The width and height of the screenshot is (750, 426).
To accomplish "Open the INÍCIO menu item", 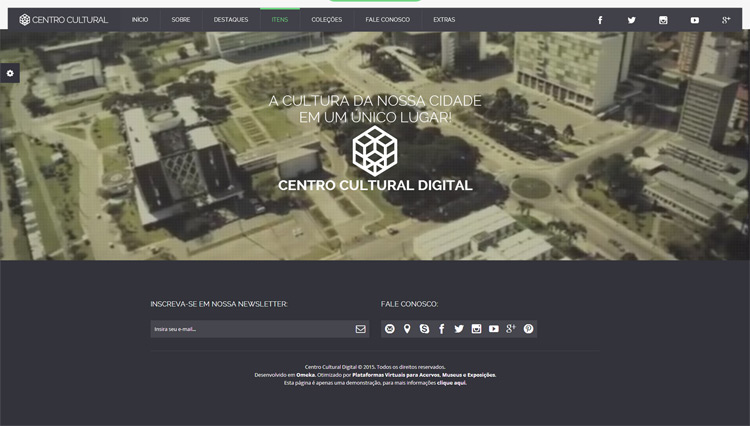I will pos(140,20).
